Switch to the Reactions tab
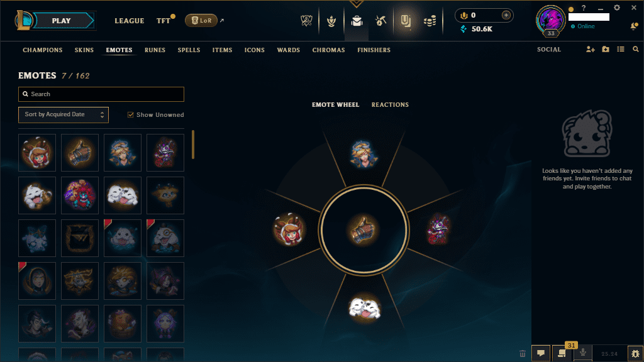The height and width of the screenshot is (362, 644). (x=390, y=105)
